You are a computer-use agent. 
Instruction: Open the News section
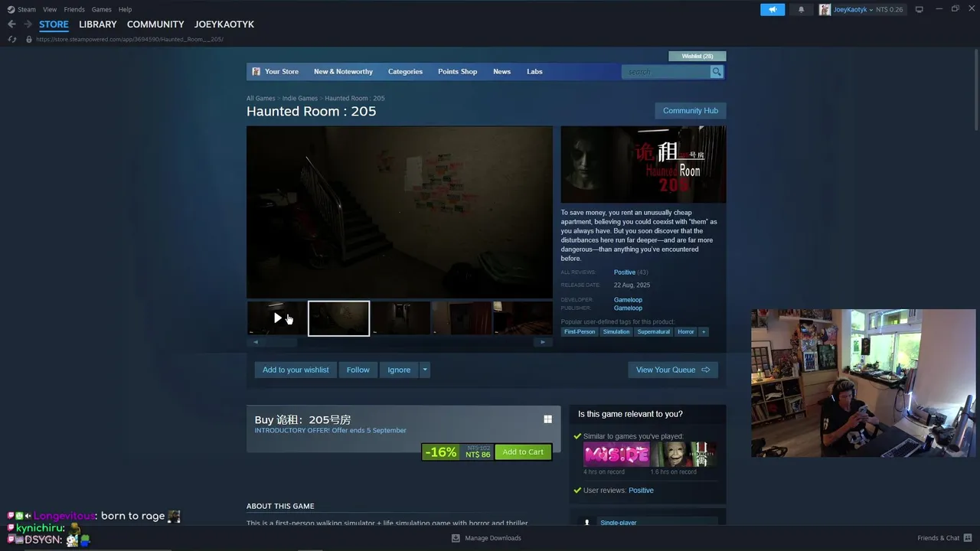point(501,72)
